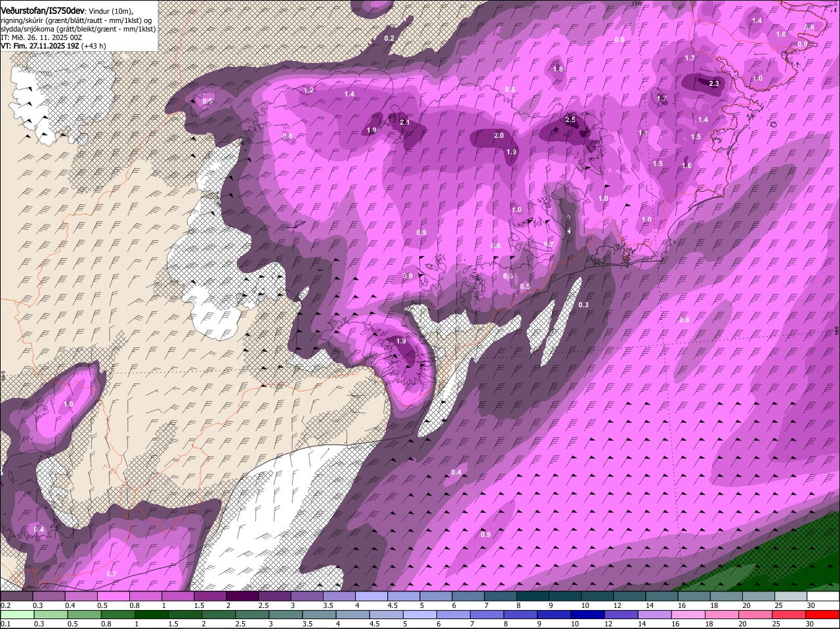The image size is (840, 629).
Task: Select the dark teal upper swatch labeled 9
Action: pyautogui.click(x=565, y=596)
